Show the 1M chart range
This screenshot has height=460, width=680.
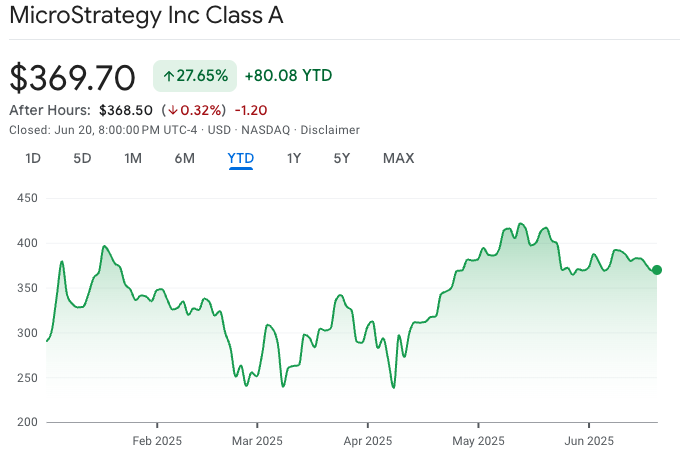coord(133,158)
